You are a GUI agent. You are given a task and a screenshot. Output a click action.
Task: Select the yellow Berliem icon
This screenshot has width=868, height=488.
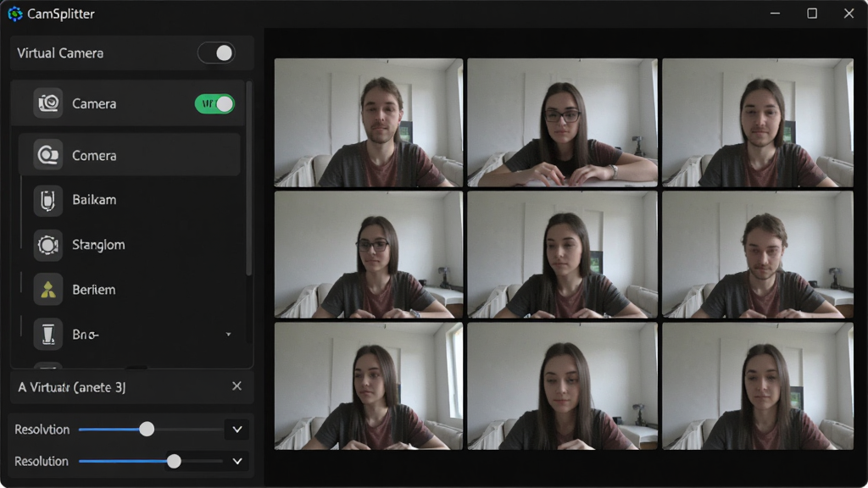click(x=48, y=290)
